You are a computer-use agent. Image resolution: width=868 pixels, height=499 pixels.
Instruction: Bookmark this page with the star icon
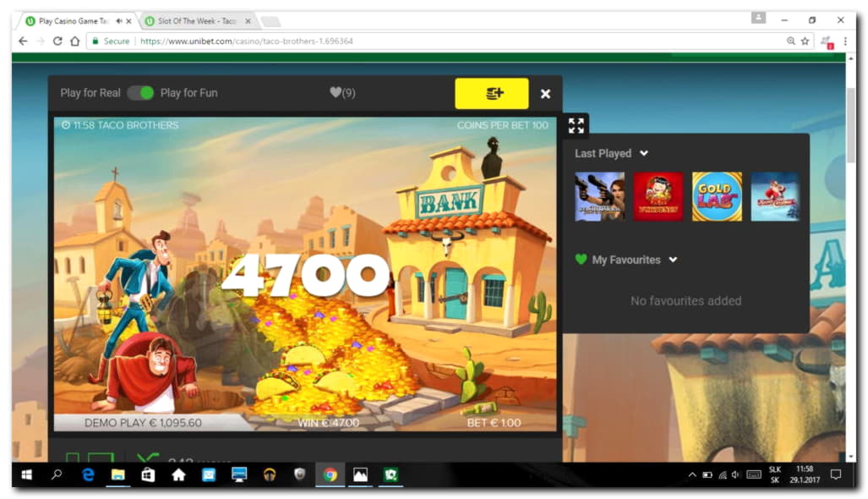(x=805, y=41)
